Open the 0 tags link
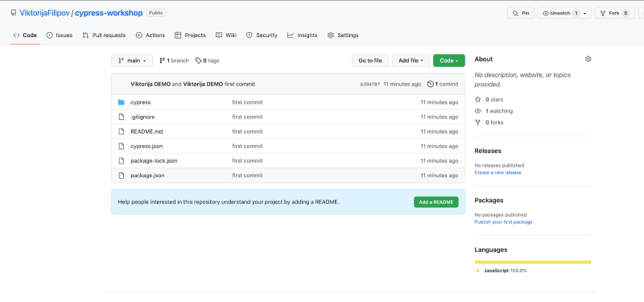The image size is (644, 302). [x=208, y=61]
